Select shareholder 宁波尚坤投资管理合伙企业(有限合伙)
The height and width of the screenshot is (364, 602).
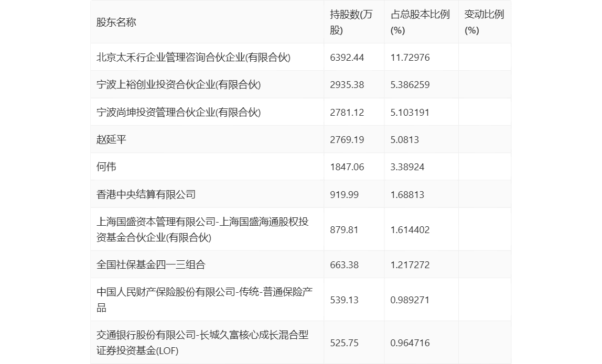[178, 113]
